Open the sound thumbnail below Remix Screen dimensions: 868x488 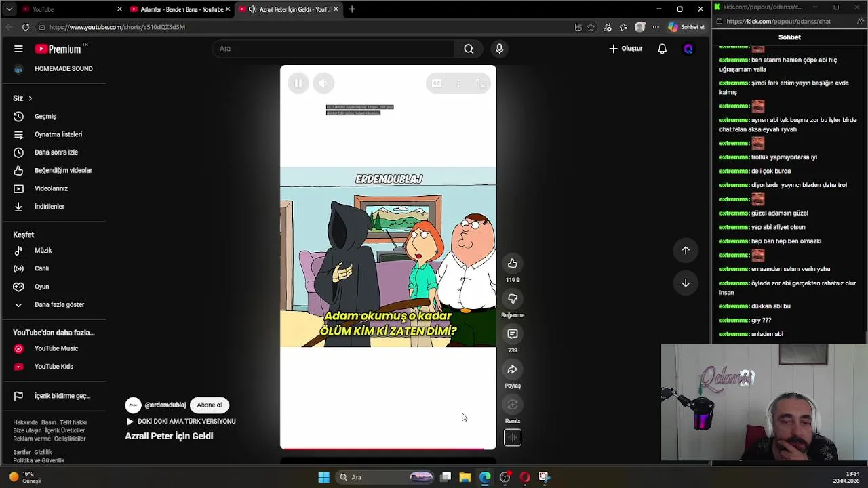point(513,438)
